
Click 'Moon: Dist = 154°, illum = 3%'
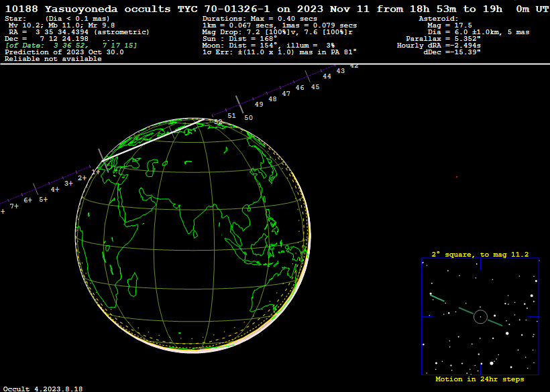(268, 46)
